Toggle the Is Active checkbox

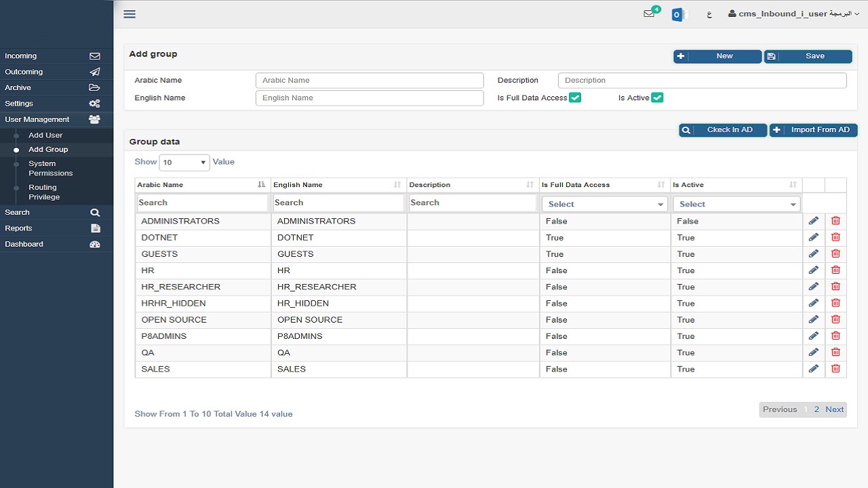coord(657,98)
